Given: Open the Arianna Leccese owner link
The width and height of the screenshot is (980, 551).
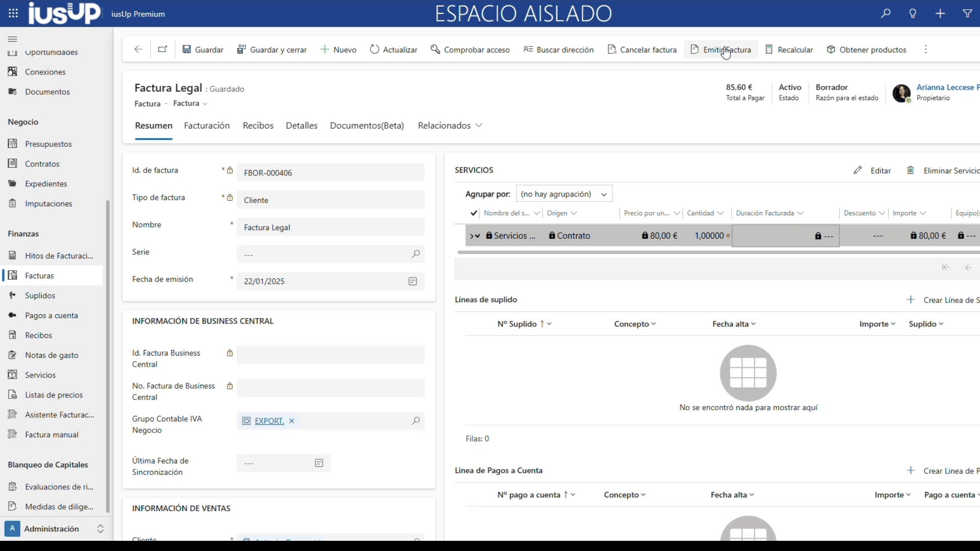Looking at the screenshot, I should [946, 87].
